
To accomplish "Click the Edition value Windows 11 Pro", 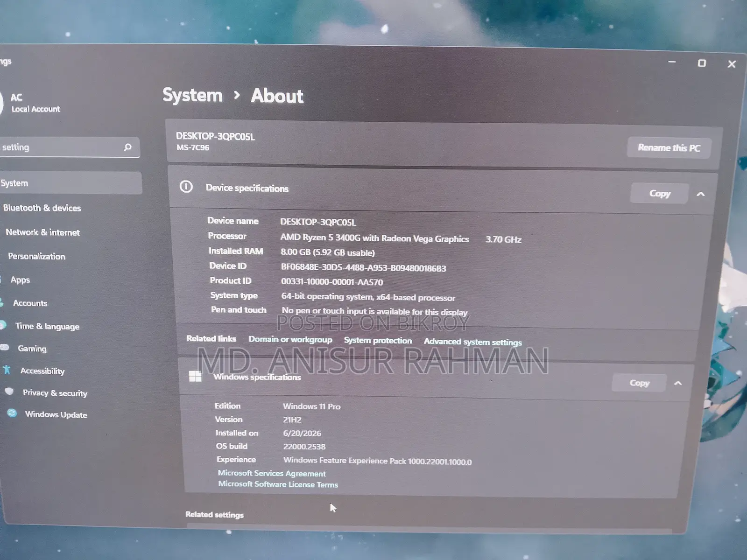I will (x=311, y=406).
